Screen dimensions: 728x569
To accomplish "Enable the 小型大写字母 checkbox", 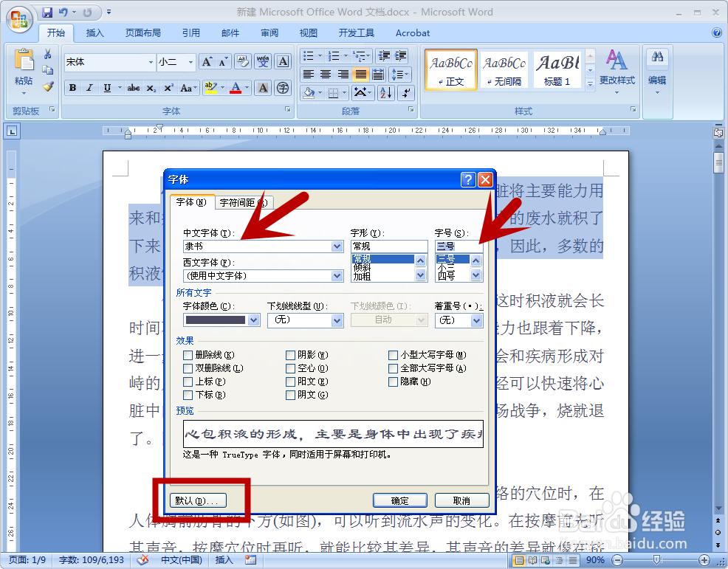I will 394,355.
